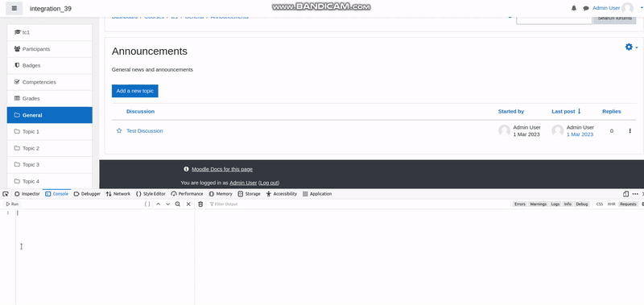The height and width of the screenshot is (305, 644).
Task: Click the Search forums button
Action: pyautogui.click(x=614, y=18)
